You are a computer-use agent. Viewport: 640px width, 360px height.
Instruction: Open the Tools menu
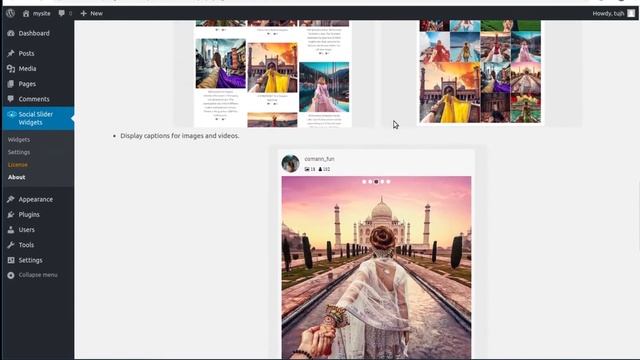tap(26, 245)
